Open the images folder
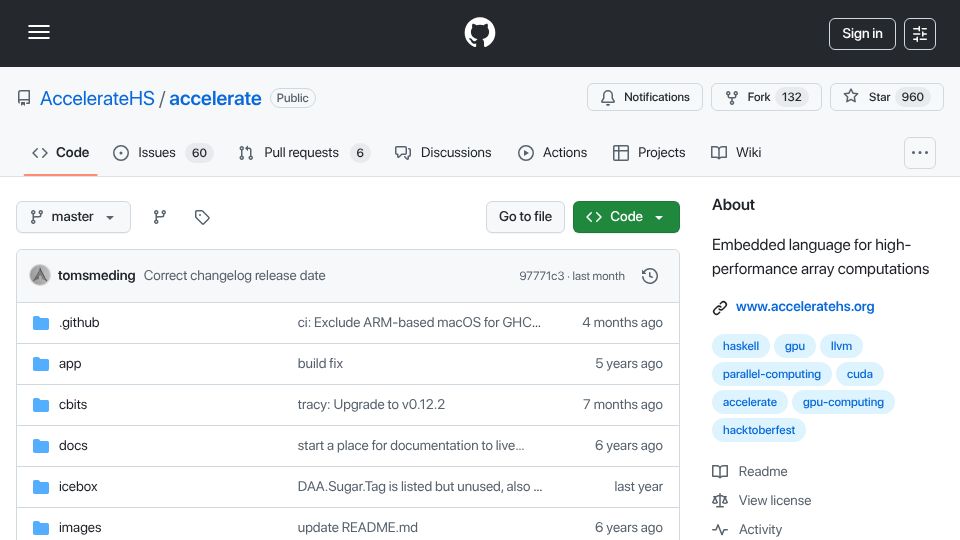 (x=80, y=528)
